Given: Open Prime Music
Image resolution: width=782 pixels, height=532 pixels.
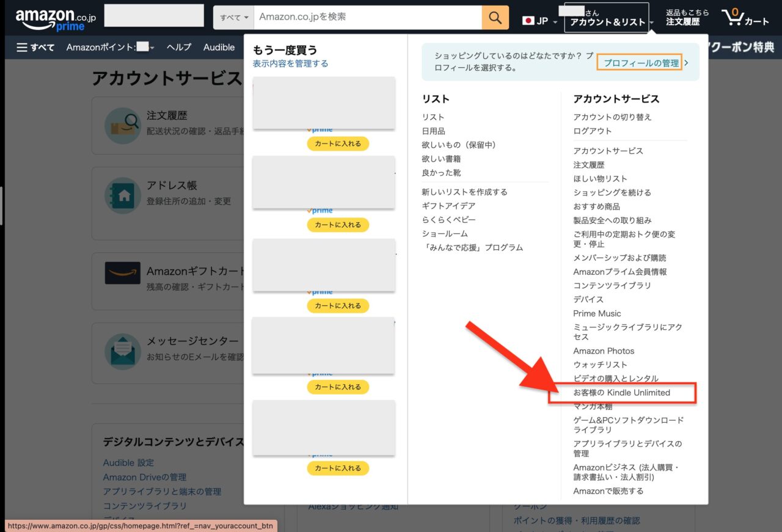Looking at the screenshot, I should 597,314.
